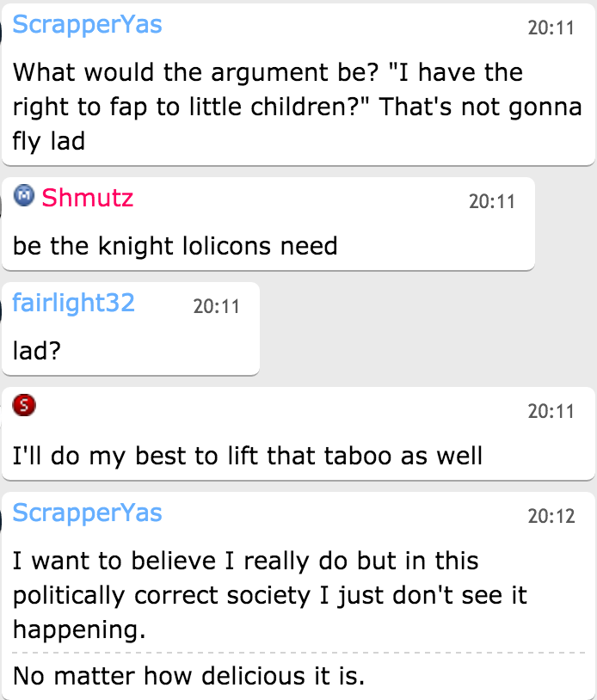Screen dimensions: 597x700
Task: Select the ScrapperYas name on the 20:12 message
Action: click(x=87, y=513)
